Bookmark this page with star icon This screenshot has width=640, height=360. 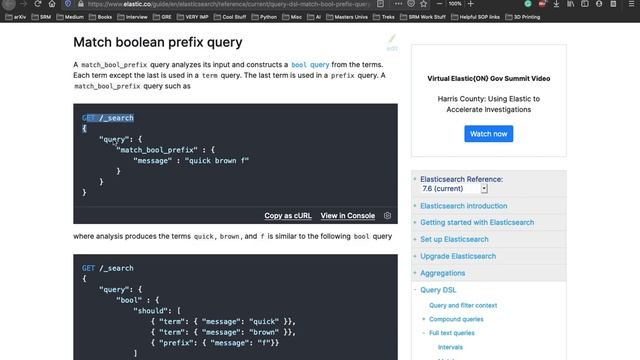pyautogui.click(x=424, y=4)
